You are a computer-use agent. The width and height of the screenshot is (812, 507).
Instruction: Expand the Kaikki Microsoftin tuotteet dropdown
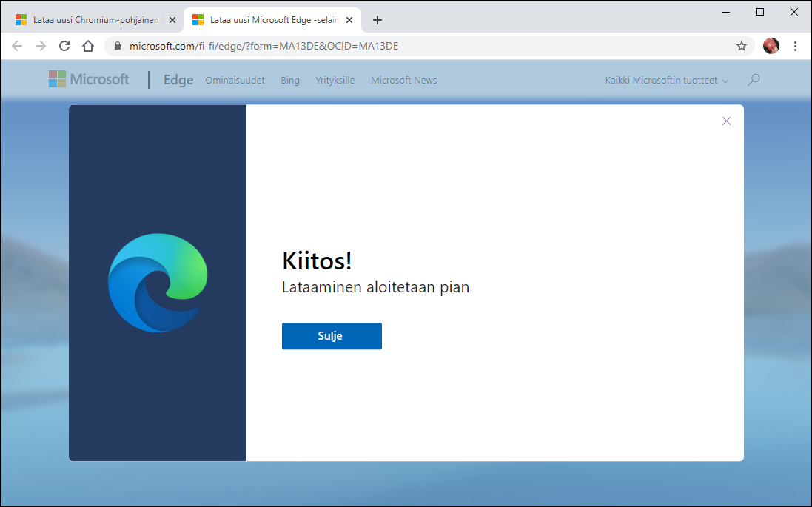[665, 80]
